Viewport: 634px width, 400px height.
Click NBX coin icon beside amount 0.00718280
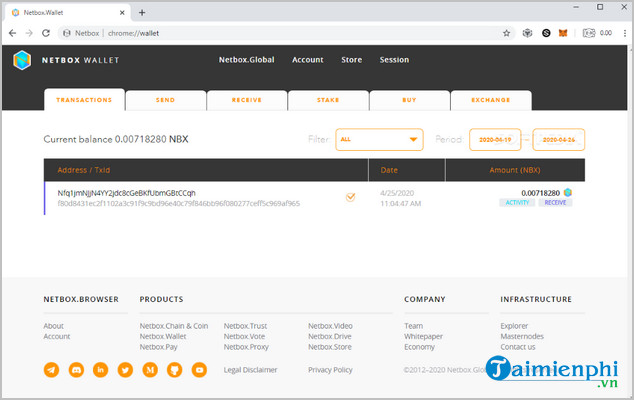(x=568, y=193)
